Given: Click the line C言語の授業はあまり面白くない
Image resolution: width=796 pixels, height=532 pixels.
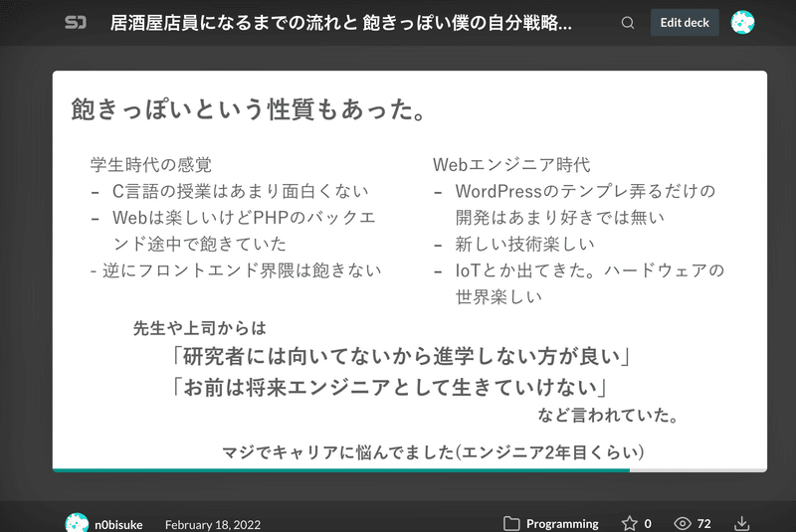Looking at the screenshot, I should [240, 191].
